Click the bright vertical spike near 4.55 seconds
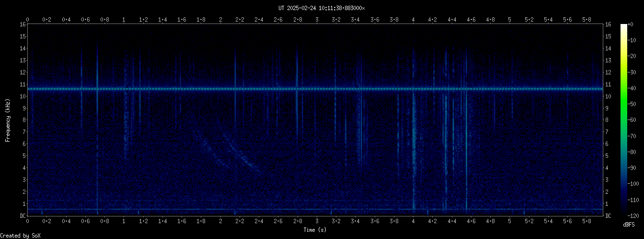Screen dimensions: 644x239 tap(466, 130)
